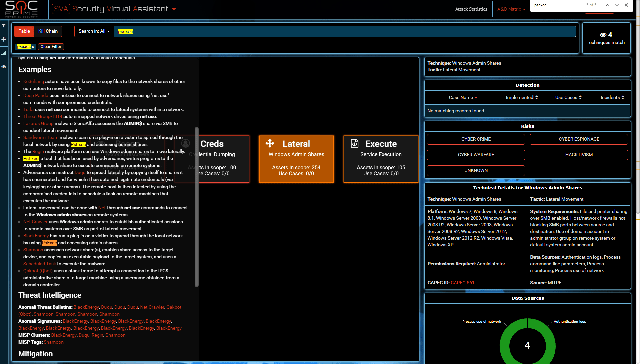Go to previous find result arrow

coord(608,5)
